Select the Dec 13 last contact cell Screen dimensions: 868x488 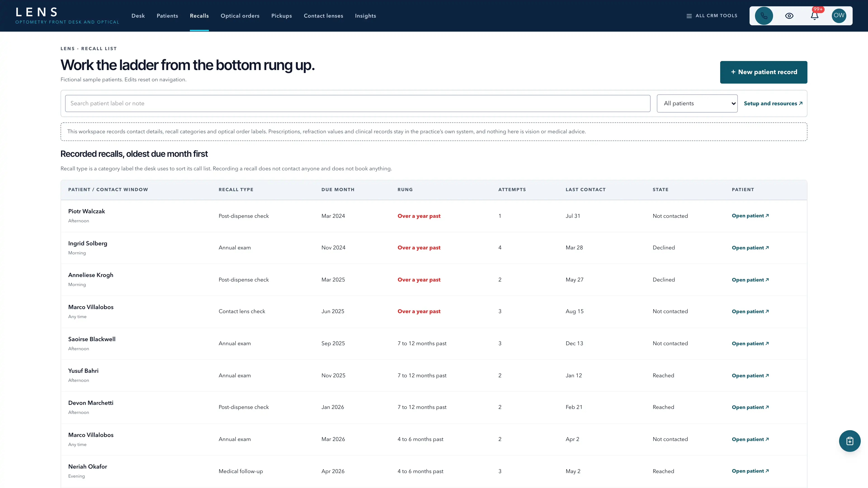tap(574, 343)
